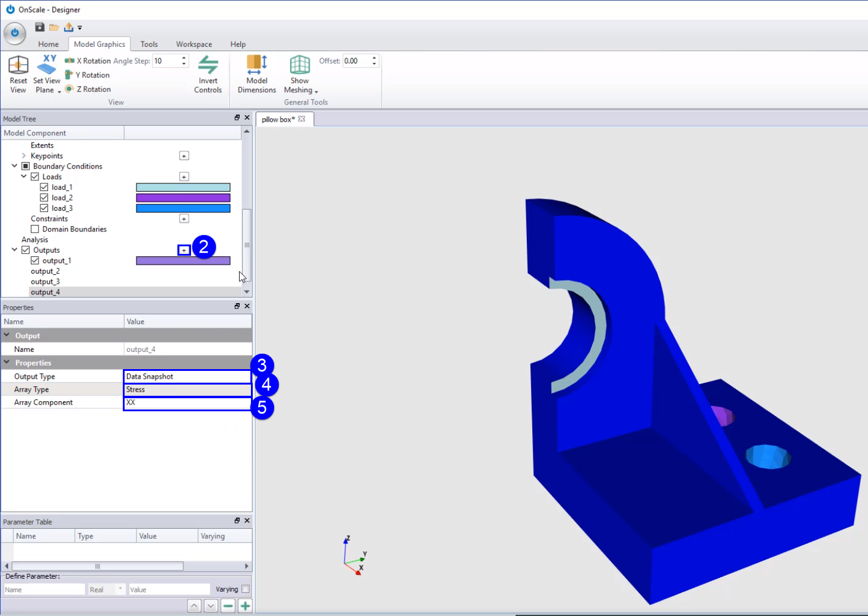
Task: Open Output Type Data Snapshot dropdown
Action: 187,376
